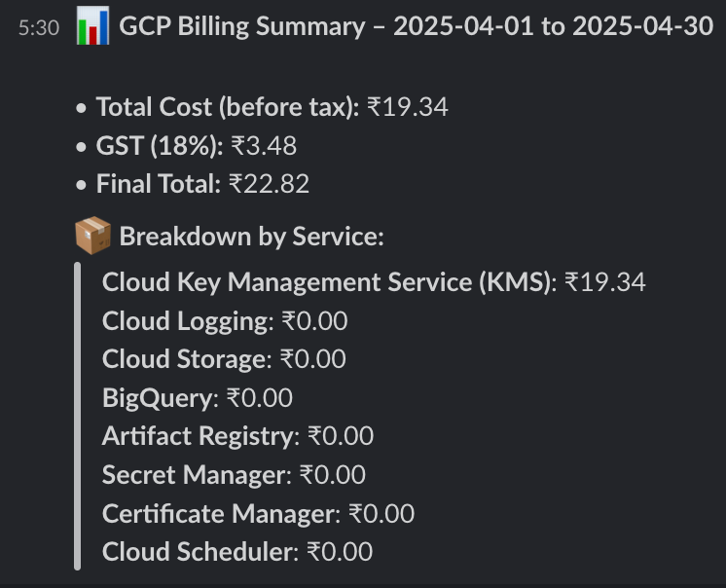Screen dimensions: 726x588
Task: Click the Cloud Storage cost entry
Action: pyautogui.click(x=224, y=359)
